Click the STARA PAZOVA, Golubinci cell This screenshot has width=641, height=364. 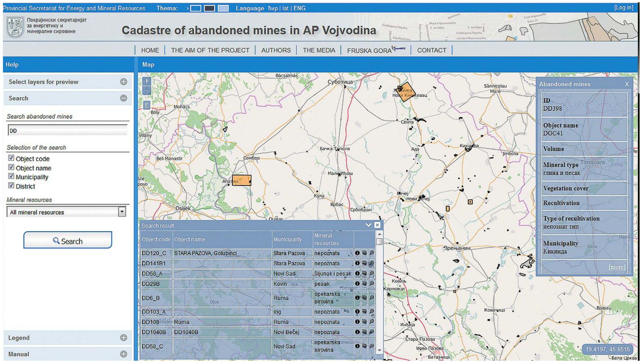pos(222,253)
